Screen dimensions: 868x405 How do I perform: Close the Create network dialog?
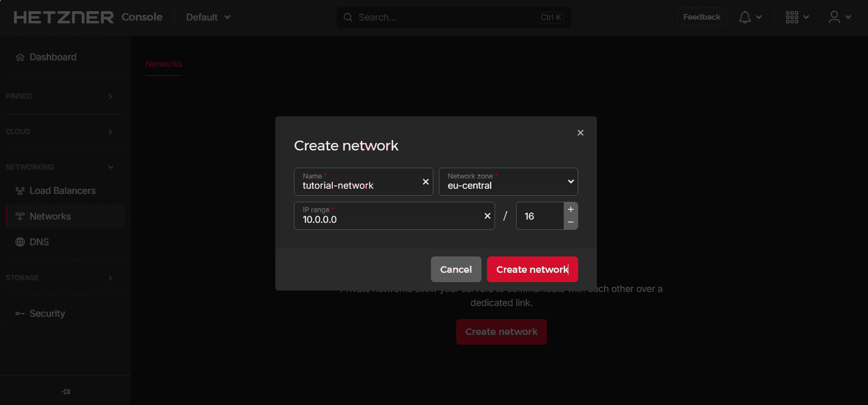point(580,133)
